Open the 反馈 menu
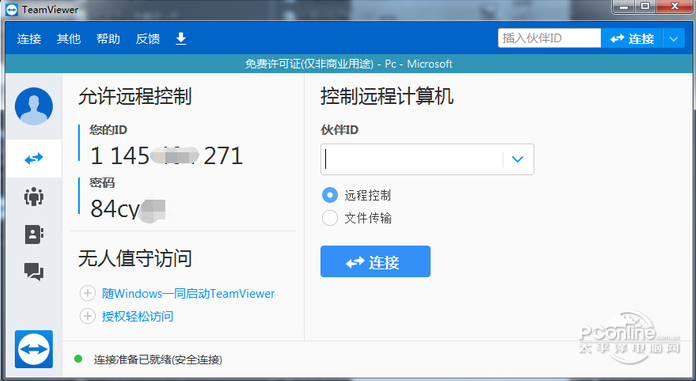 [x=148, y=39]
